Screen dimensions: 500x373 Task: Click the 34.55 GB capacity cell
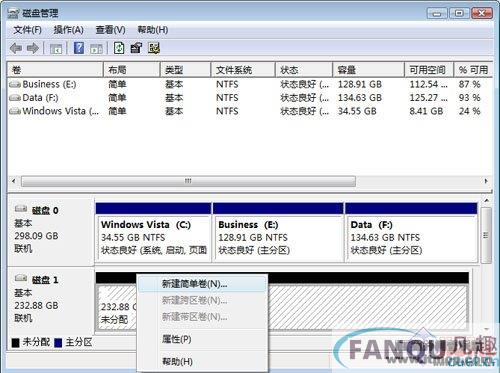(357, 111)
